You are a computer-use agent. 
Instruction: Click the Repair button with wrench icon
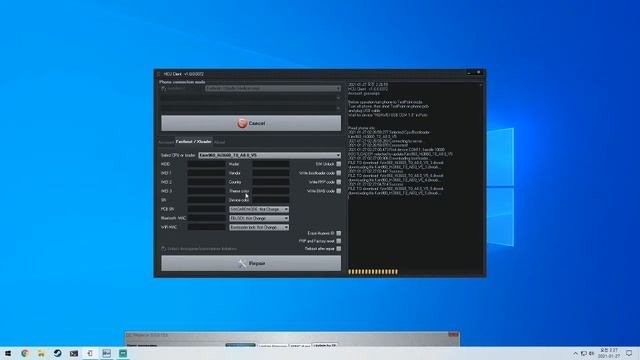click(251, 264)
